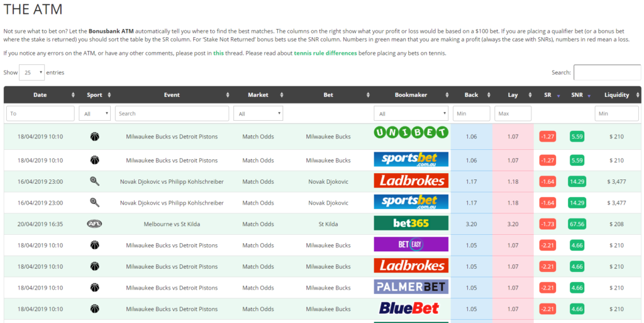Sort table by Sport column
The width and height of the screenshot is (644, 323).
coord(95,95)
